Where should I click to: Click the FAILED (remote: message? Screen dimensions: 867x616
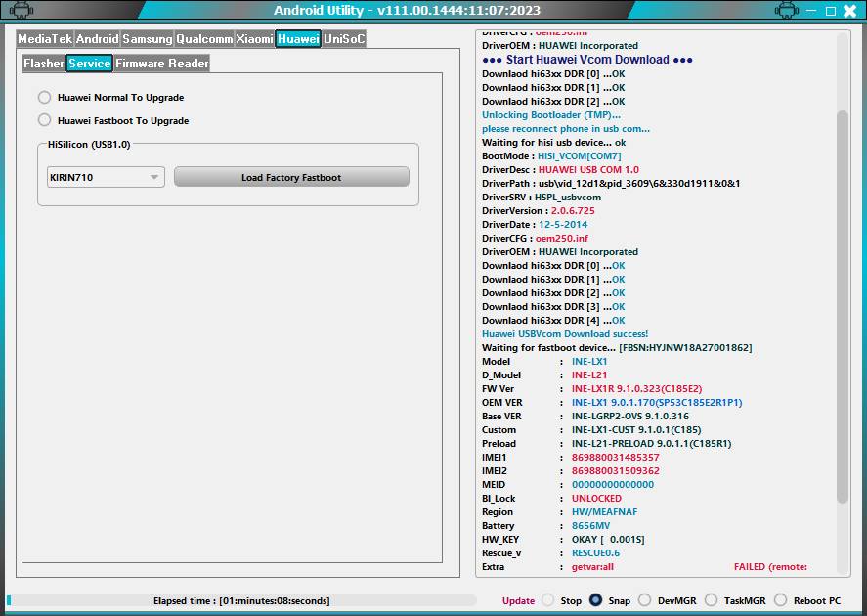point(770,567)
